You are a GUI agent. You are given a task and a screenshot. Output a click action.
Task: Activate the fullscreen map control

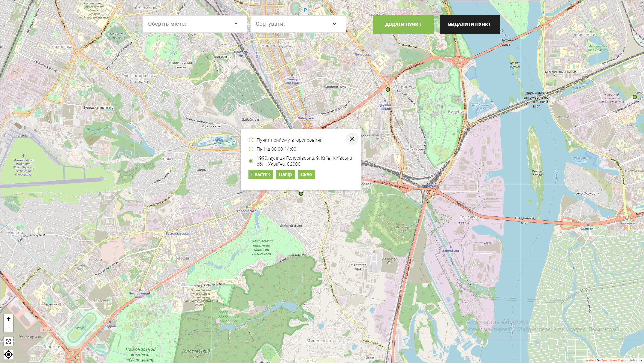pos(8,341)
